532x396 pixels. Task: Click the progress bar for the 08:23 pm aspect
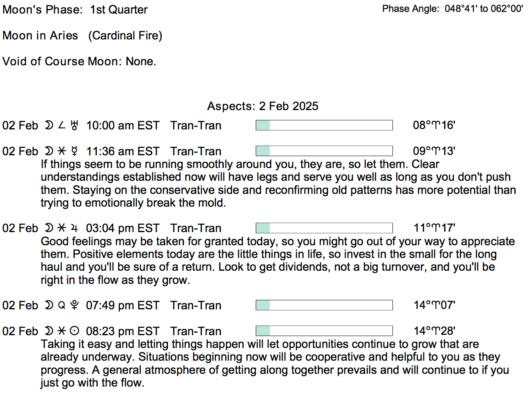(x=324, y=331)
